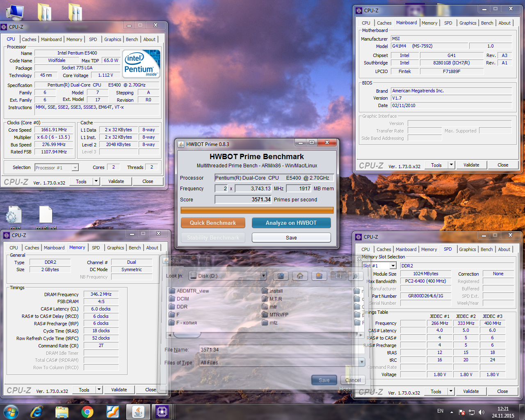
Task: Click the Score field showing 3571.34
Action: point(243,199)
